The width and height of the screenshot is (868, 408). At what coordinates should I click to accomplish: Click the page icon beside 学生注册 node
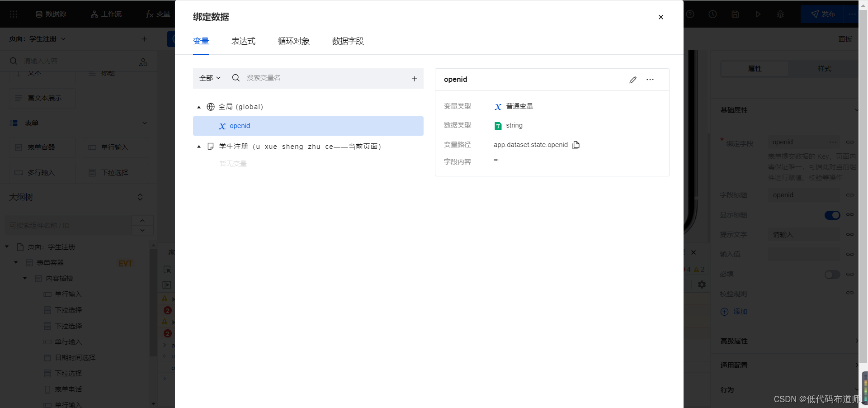point(210,147)
